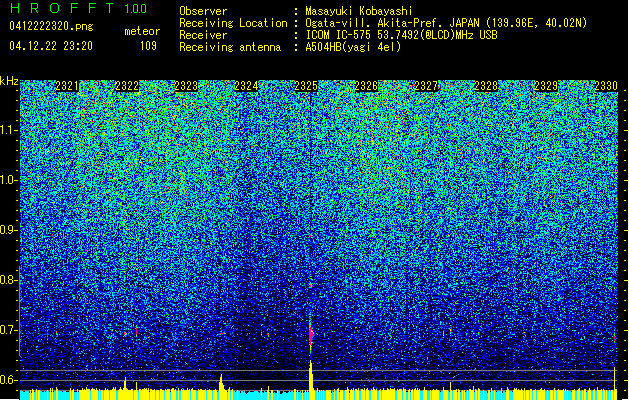Image resolution: width=629 pixels, height=400 pixels.
Task: Click the 'meteor' counter label
Action: point(142,31)
